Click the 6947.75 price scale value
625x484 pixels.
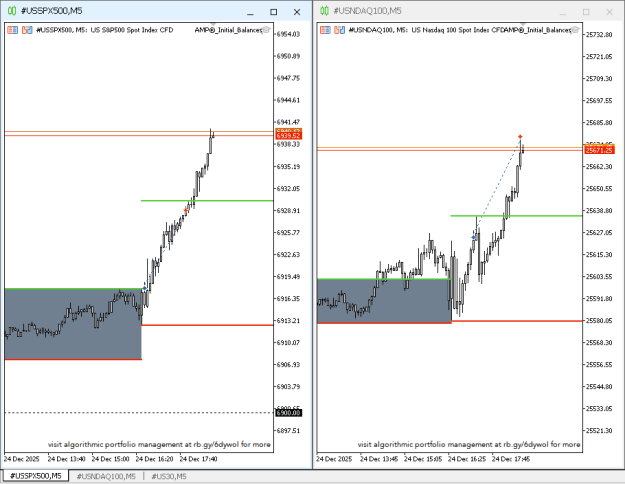point(288,78)
